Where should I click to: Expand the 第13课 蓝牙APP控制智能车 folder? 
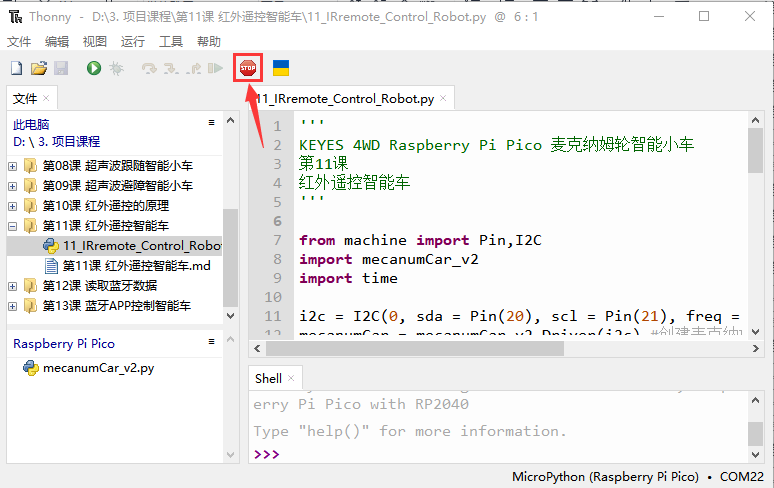(13, 306)
